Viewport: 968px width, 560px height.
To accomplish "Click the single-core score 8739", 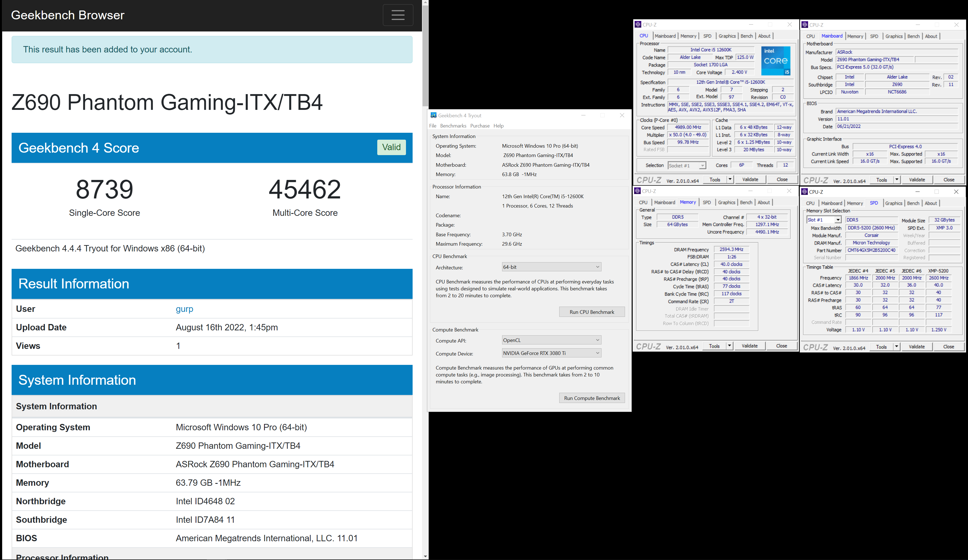I will [104, 189].
